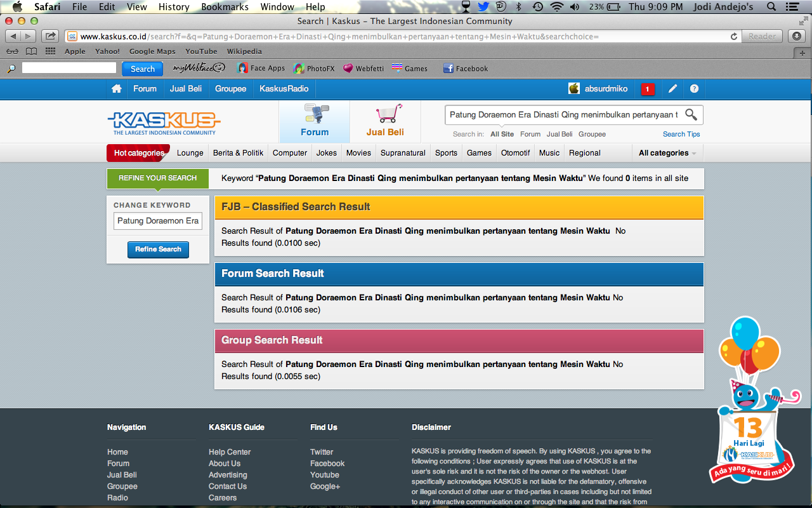Open PhotoFX toolbar item
This screenshot has width=812, height=508.
coord(314,68)
